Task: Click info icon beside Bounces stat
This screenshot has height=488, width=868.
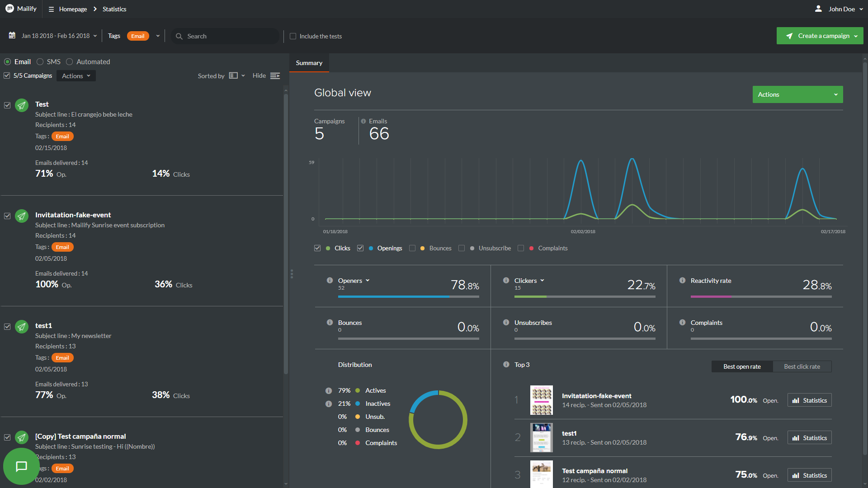Action: click(330, 322)
